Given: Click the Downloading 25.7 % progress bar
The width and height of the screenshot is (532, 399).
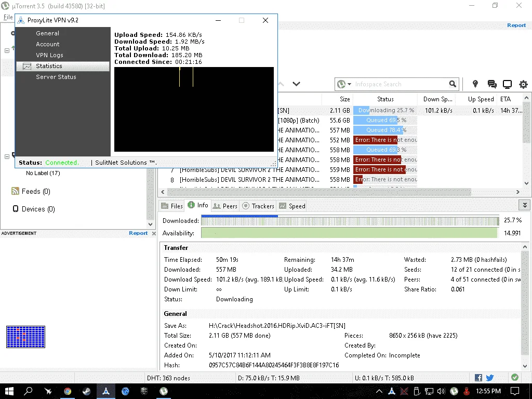Looking at the screenshot, I should 385,110.
